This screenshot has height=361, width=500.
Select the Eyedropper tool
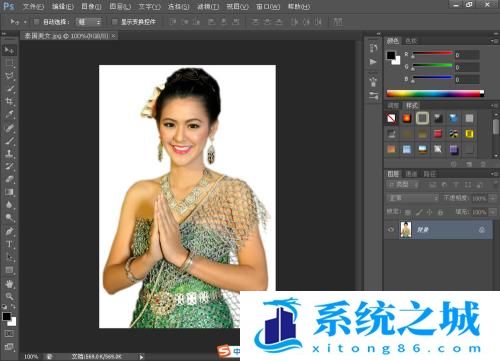click(9, 114)
